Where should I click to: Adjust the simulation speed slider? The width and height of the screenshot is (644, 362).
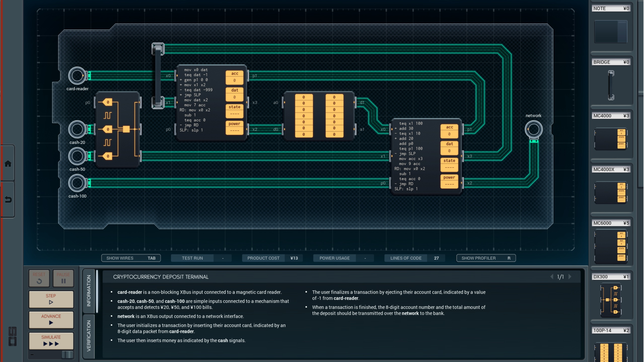pos(67,354)
